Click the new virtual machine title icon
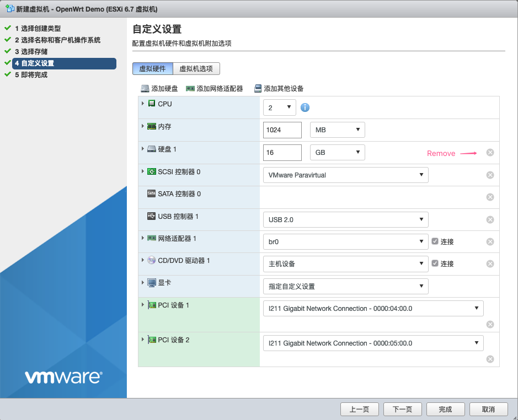The width and height of the screenshot is (518, 420). (10, 9)
